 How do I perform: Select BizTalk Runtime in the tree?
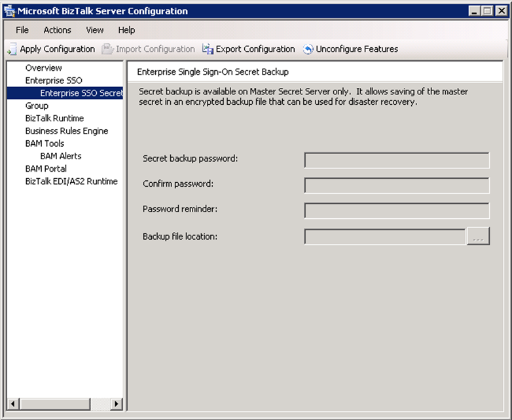click(x=54, y=119)
